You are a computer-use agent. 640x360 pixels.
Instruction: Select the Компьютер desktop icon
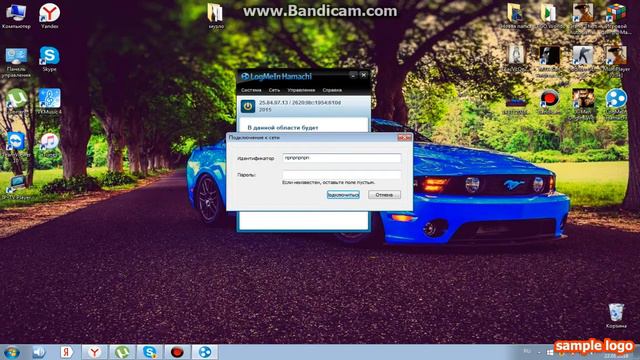[16, 16]
